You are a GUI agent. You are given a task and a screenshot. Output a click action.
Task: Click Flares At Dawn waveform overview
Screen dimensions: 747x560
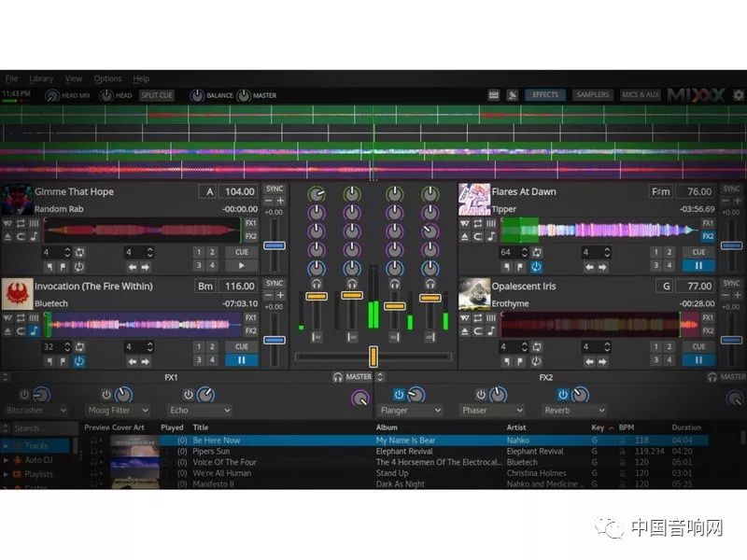point(599,231)
